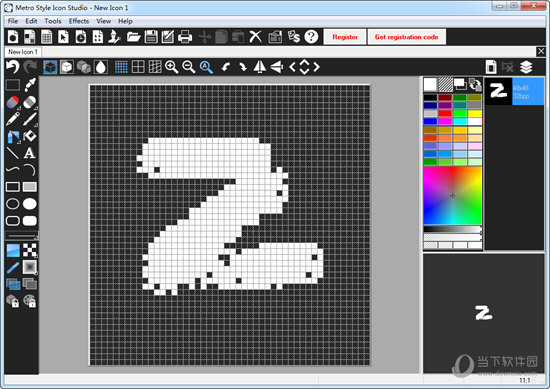Choose the text tool marked A
This screenshot has width=550, height=389.
30,153
